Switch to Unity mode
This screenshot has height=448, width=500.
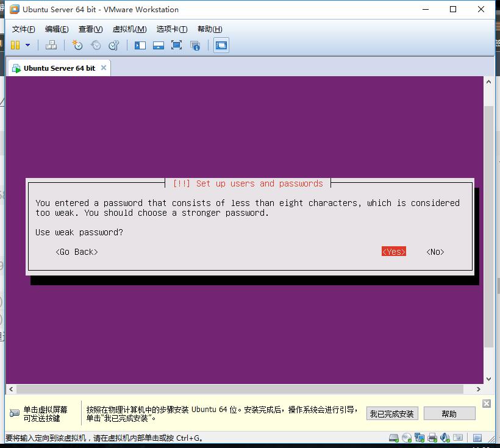pyautogui.click(x=195, y=45)
